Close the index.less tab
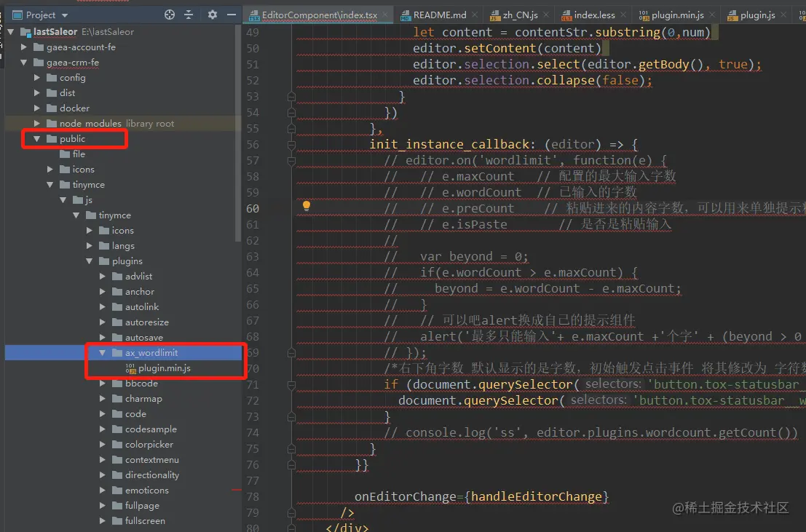 (x=623, y=15)
